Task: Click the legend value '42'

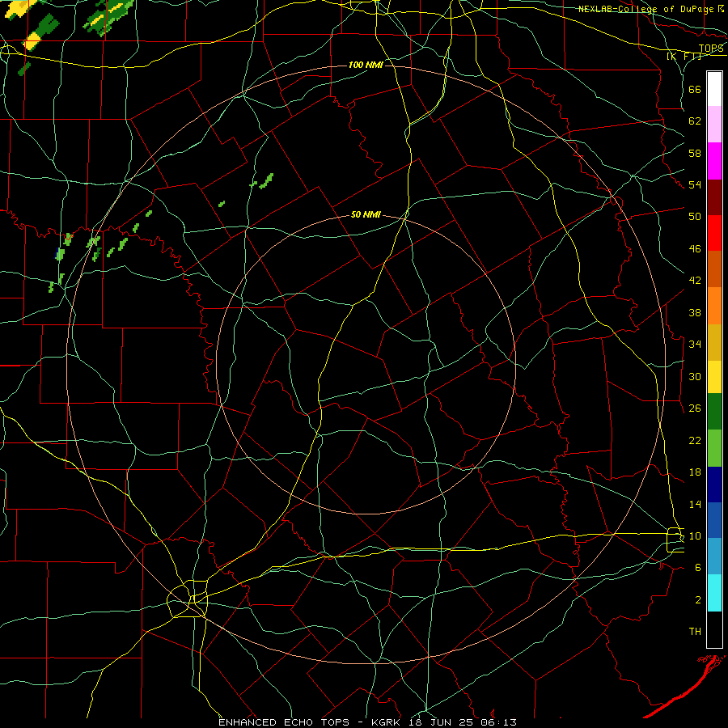Action: (x=695, y=281)
